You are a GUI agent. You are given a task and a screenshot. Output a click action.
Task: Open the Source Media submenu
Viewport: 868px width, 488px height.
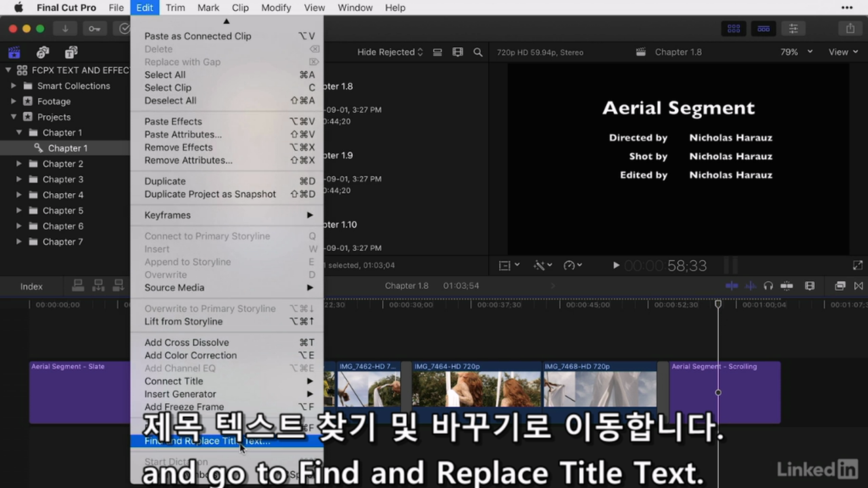point(226,287)
